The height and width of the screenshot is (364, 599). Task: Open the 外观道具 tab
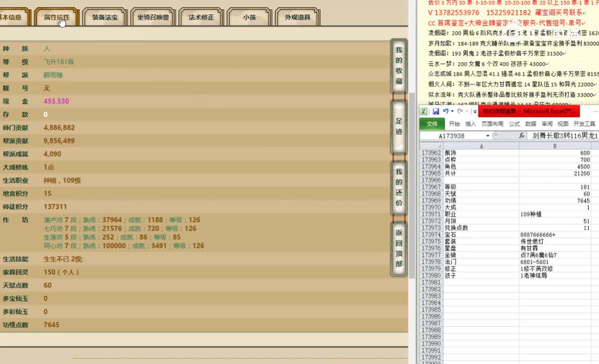297,17
